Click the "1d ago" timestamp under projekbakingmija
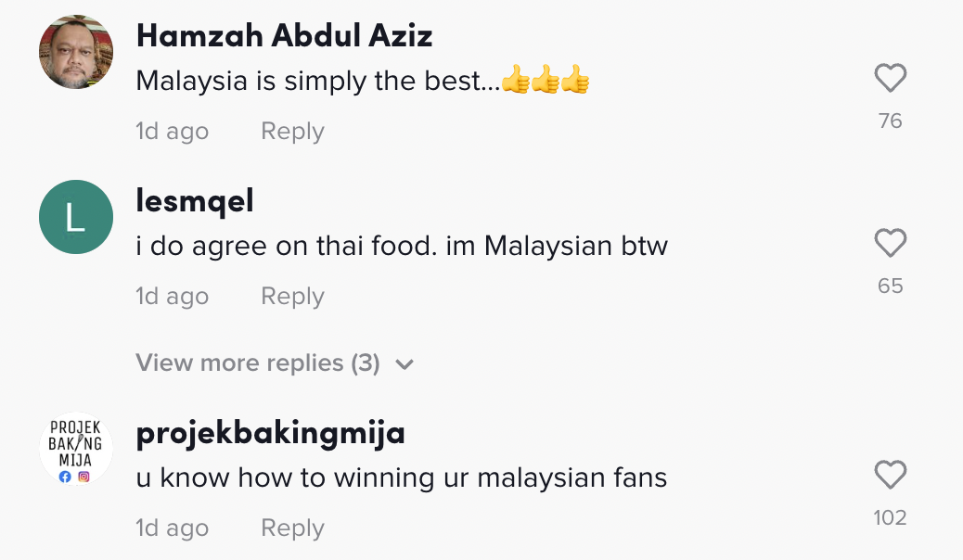Viewport: 963px width, 560px height. [x=173, y=528]
